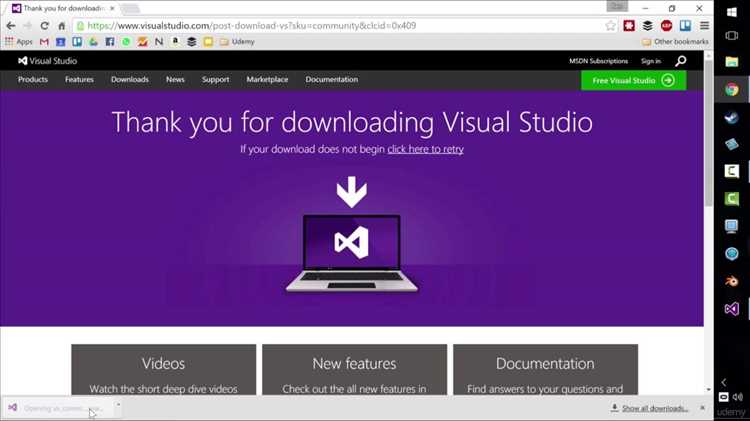Open the Videos card
The width and height of the screenshot is (750, 421).
[164, 369]
